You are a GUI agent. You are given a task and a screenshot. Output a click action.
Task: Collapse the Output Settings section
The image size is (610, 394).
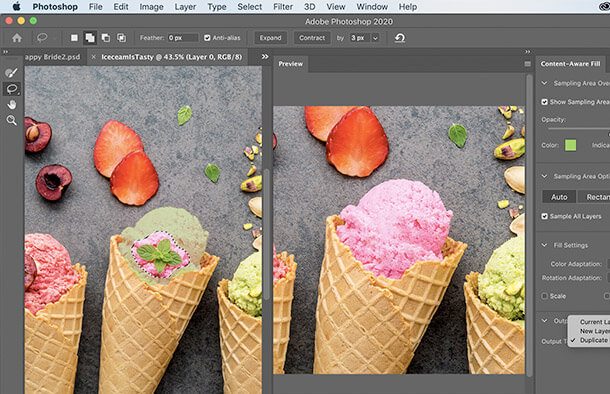[544, 321]
